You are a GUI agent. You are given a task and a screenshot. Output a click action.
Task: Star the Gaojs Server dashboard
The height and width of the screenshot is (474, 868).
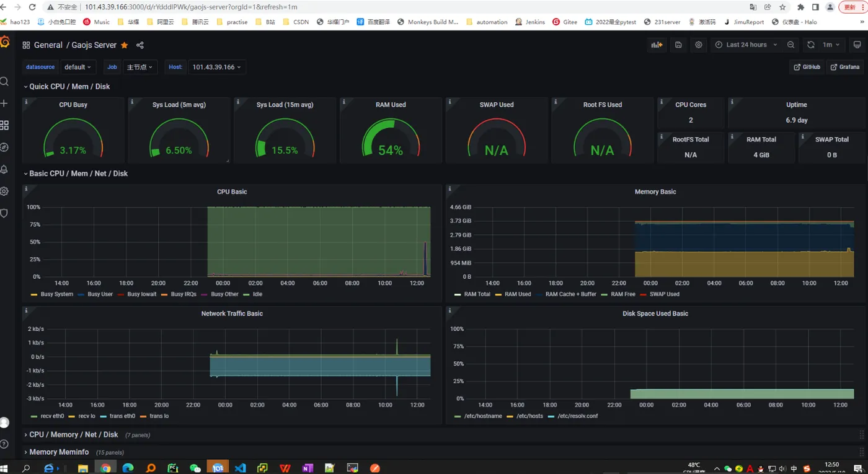125,45
